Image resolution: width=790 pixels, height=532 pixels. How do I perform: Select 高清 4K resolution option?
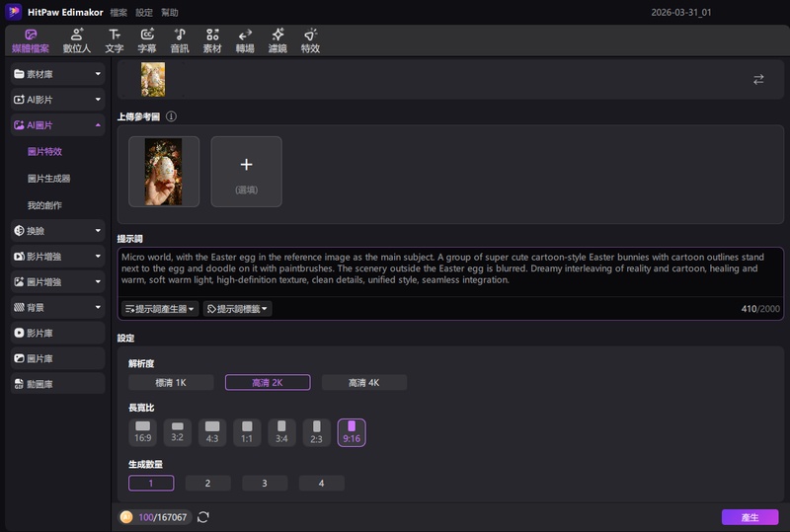click(x=363, y=383)
